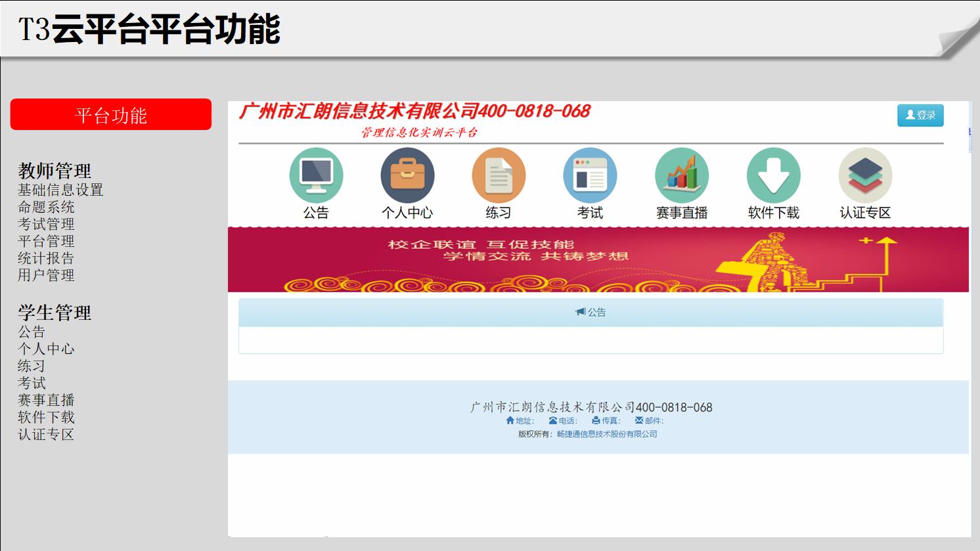Select 统计报告 in the sidebar
The height and width of the screenshot is (551, 980).
click(x=45, y=259)
